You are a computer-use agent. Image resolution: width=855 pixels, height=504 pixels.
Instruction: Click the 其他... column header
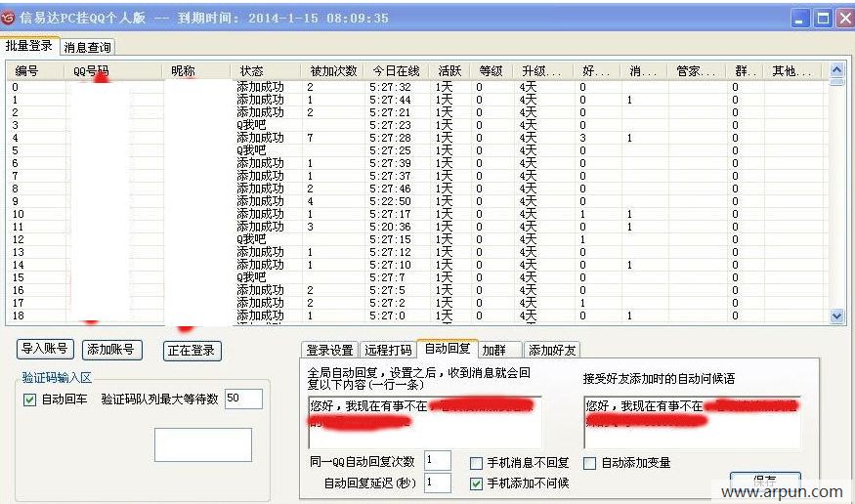[793, 71]
